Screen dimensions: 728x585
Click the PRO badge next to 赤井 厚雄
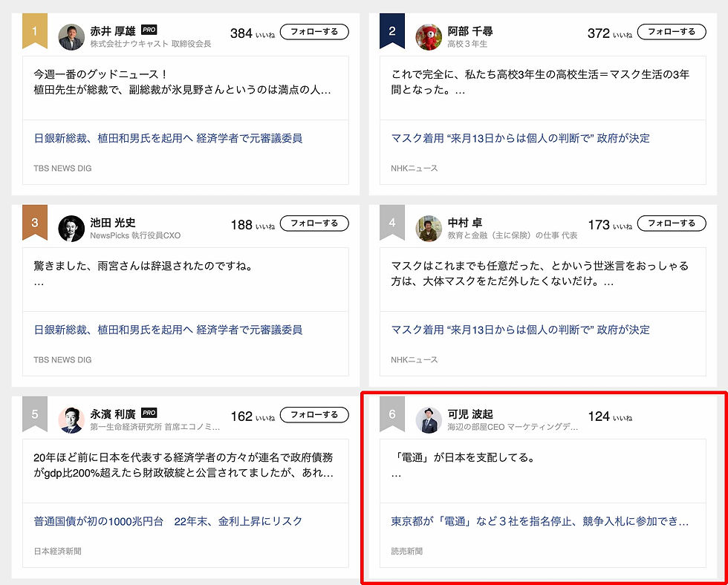(x=149, y=30)
